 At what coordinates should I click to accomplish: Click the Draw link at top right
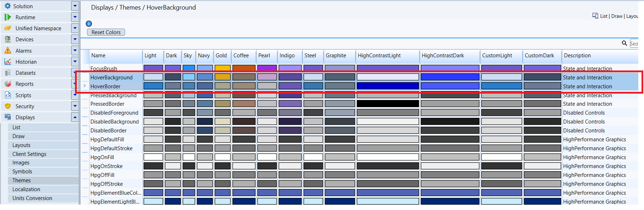pyautogui.click(x=617, y=16)
